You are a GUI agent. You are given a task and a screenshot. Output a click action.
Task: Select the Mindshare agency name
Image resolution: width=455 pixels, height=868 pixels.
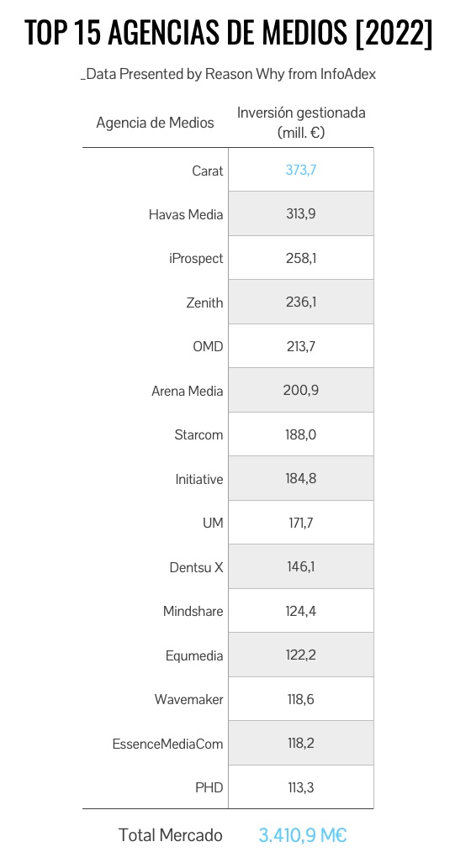(193, 611)
